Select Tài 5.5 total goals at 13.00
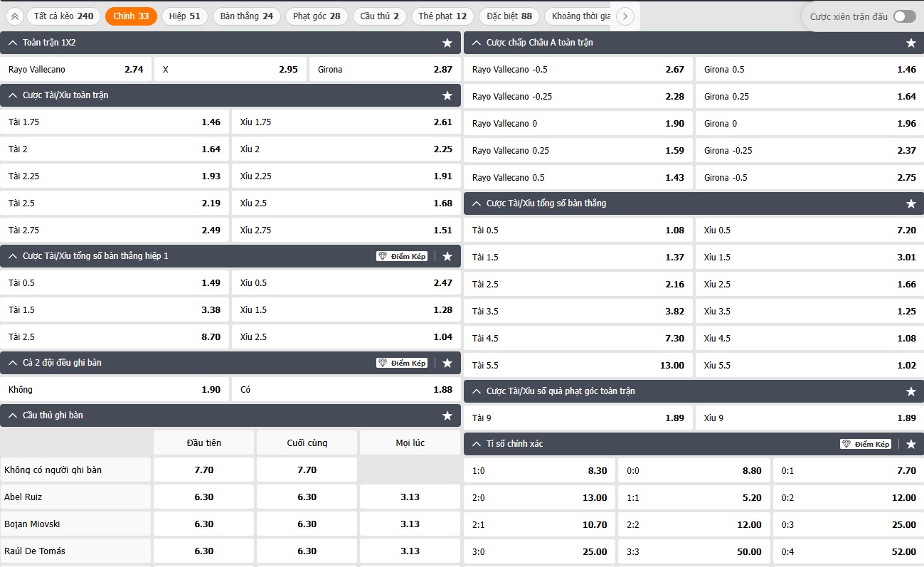 pyautogui.click(x=578, y=366)
